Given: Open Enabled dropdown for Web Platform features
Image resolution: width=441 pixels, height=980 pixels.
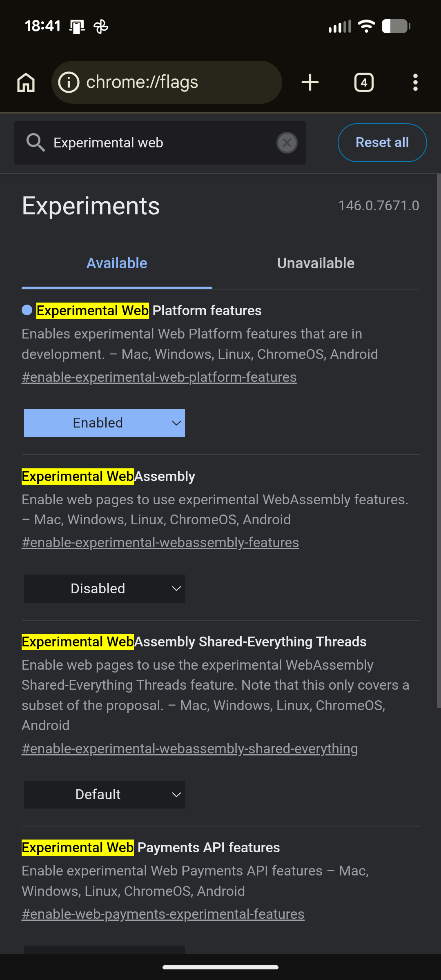Looking at the screenshot, I should [x=105, y=423].
